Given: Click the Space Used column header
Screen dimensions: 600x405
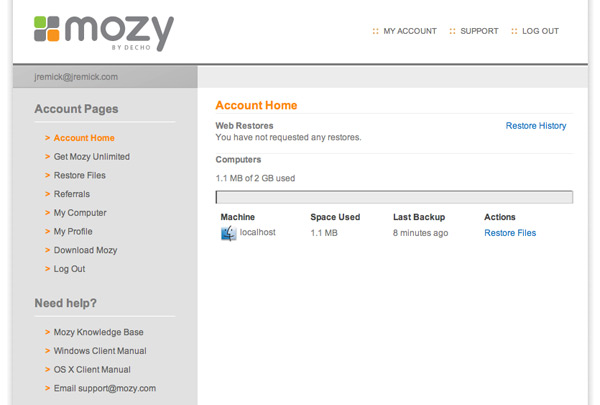Looking at the screenshot, I should tap(335, 217).
